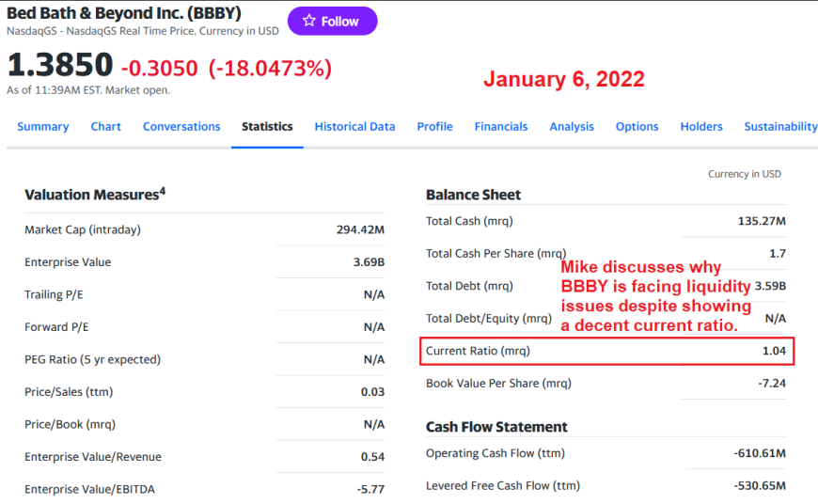Image resolution: width=818 pixels, height=504 pixels.
Task: Click the N/A value for Forward P/E
Action: click(374, 327)
